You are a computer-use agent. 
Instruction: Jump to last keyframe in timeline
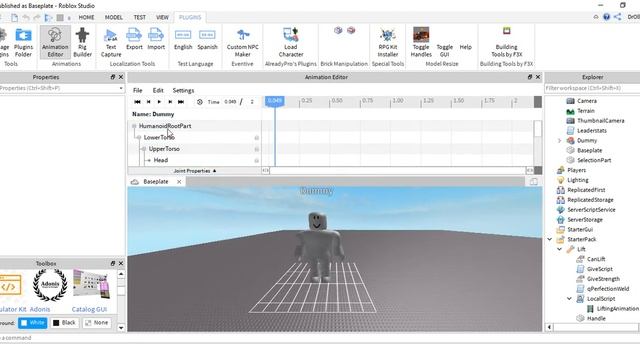[181, 102]
